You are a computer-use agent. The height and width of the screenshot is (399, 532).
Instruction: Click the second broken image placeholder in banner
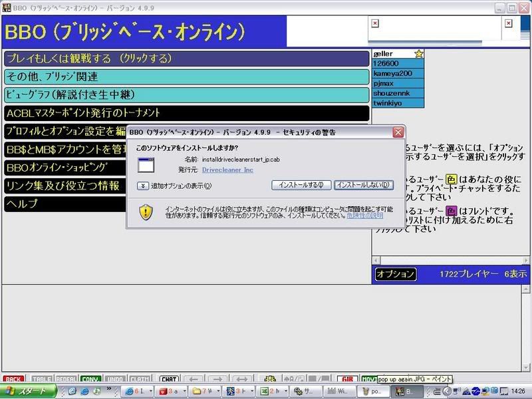[x=508, y=23]
